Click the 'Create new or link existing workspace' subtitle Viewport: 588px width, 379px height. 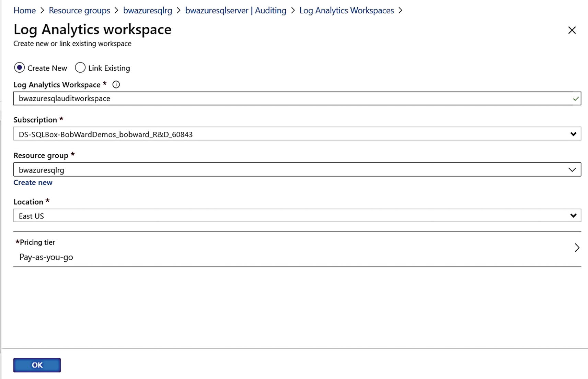click(72, 44)
